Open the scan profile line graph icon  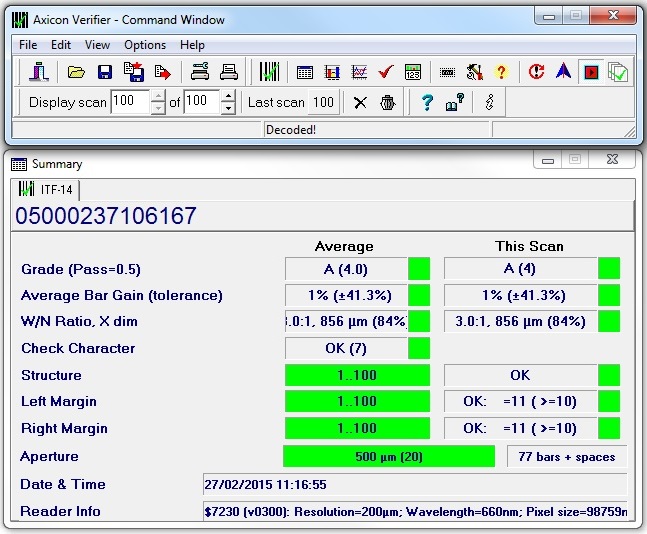(359, 72)
